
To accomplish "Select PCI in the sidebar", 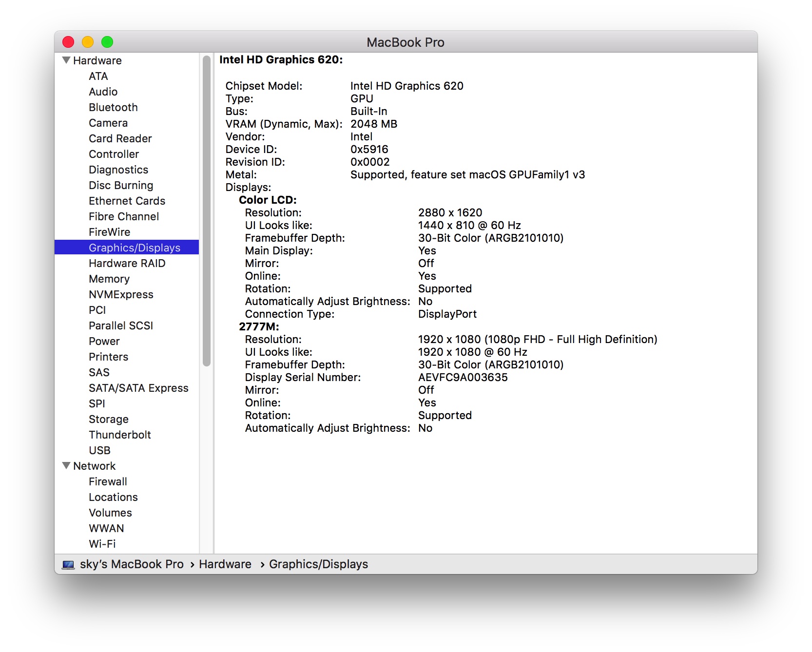I will point(97,310).
